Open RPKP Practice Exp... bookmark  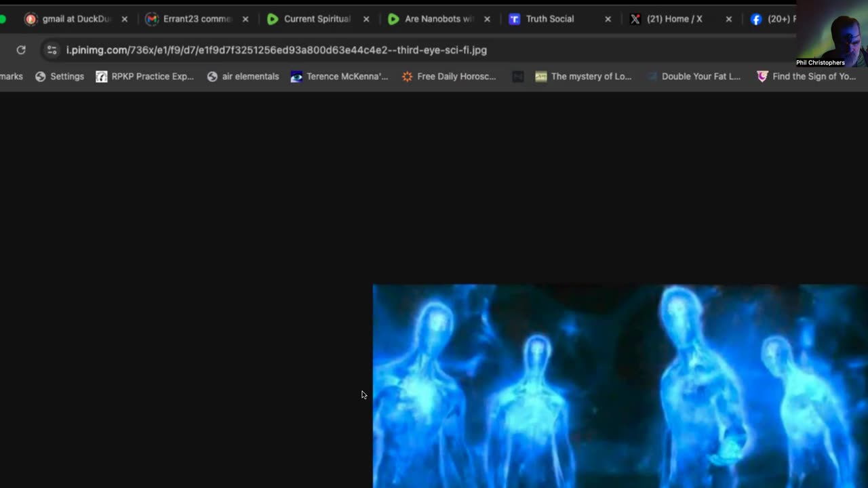point(145,77)
